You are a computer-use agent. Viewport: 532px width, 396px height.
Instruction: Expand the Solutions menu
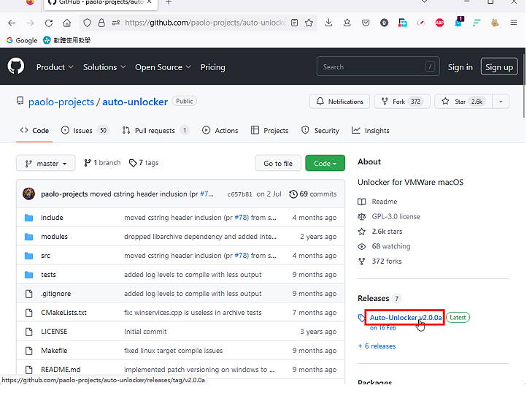point(104,67)
